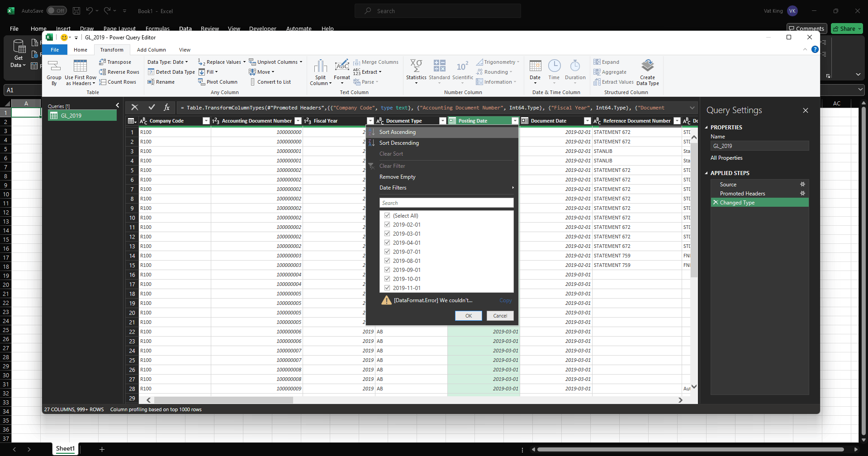
Task: Uncheck the 2019-07-01 date filter
Action: [x=387, y=252]
